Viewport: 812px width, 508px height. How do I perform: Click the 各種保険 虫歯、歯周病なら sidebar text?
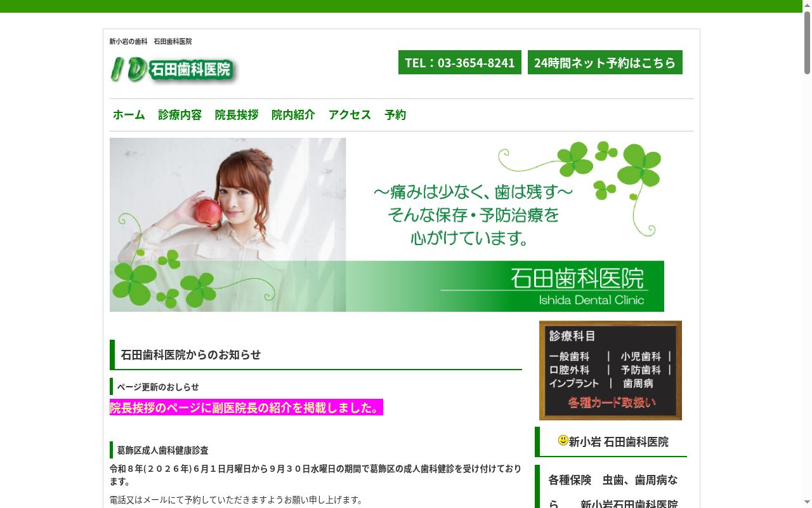613,492
